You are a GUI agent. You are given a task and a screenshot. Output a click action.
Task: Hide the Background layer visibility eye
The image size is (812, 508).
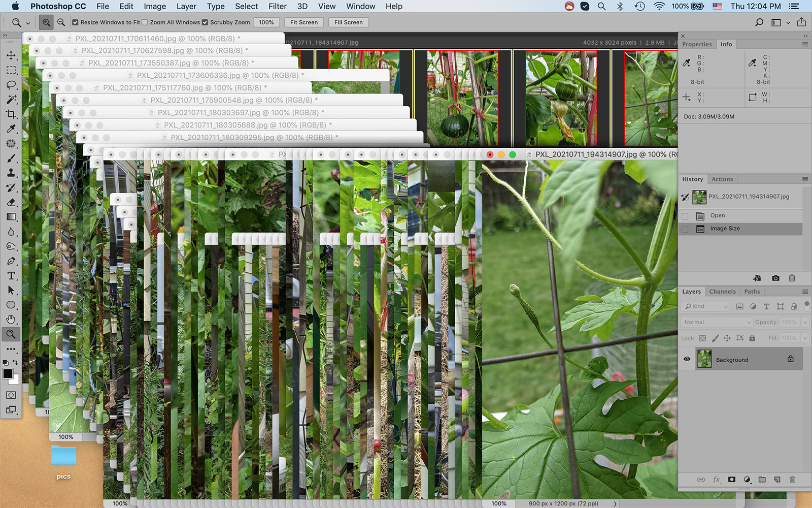click(687, 359)
